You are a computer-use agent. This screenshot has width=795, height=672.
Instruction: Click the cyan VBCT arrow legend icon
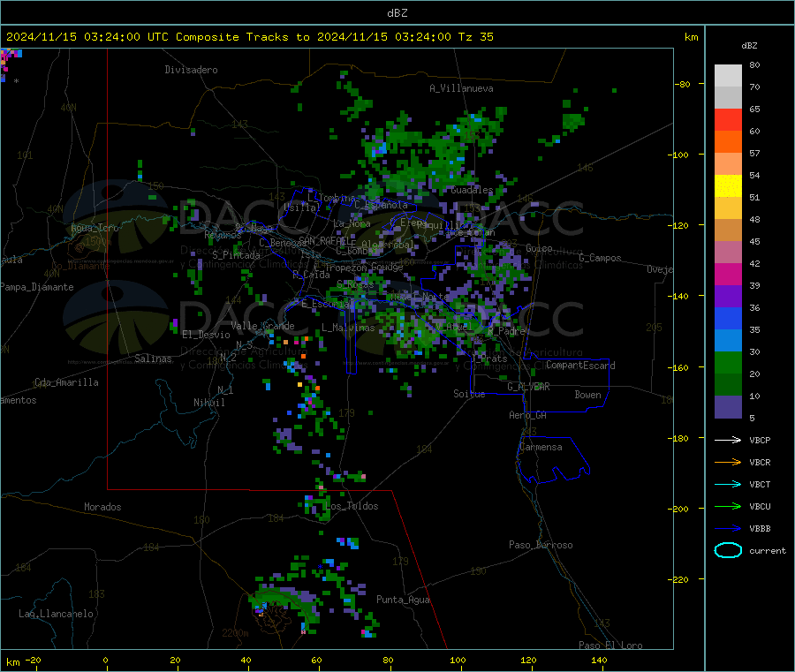point(728,484)
